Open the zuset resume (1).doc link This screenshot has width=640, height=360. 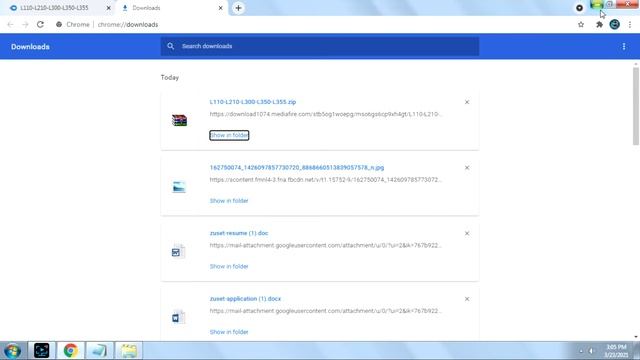[239, 233]
